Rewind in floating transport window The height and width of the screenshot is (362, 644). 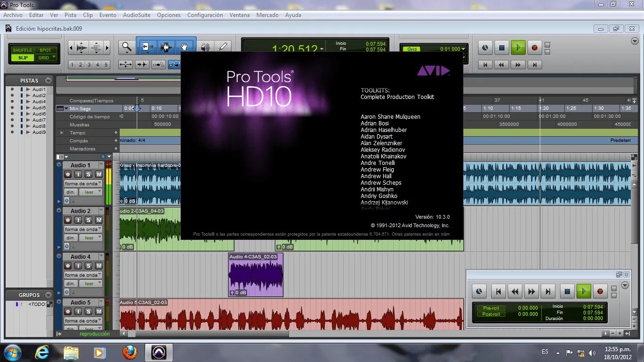(515, 292)
